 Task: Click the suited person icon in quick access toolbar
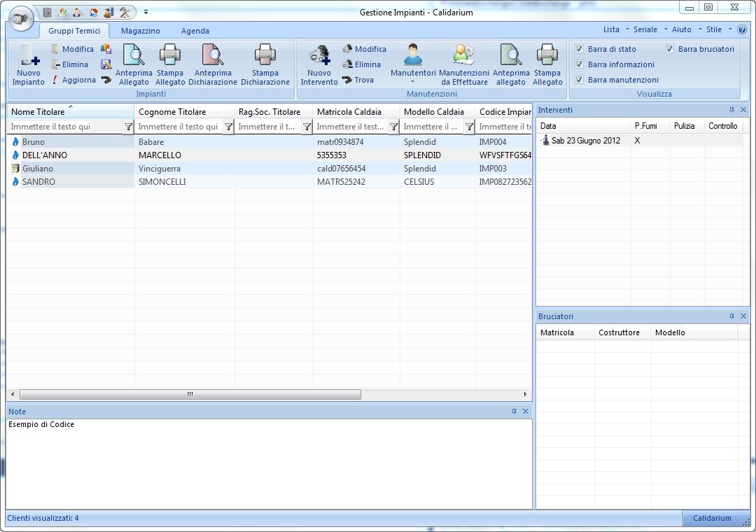click(x=78, y=13)
